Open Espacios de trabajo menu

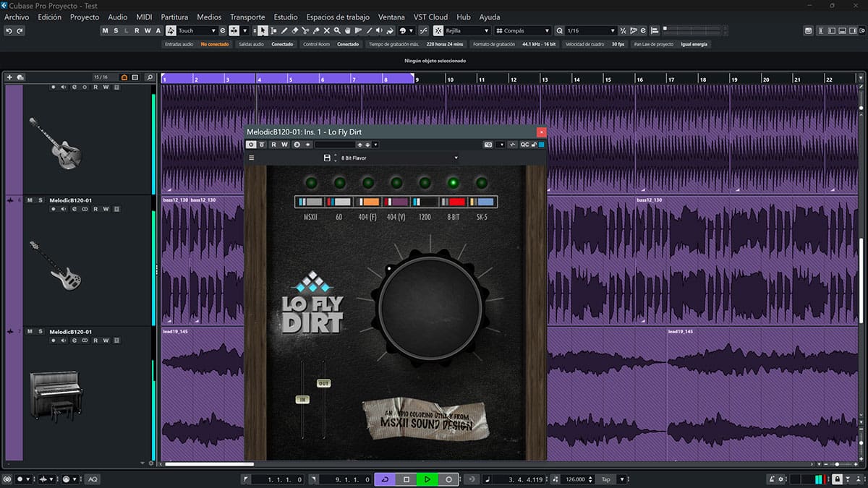coord(338,17)
